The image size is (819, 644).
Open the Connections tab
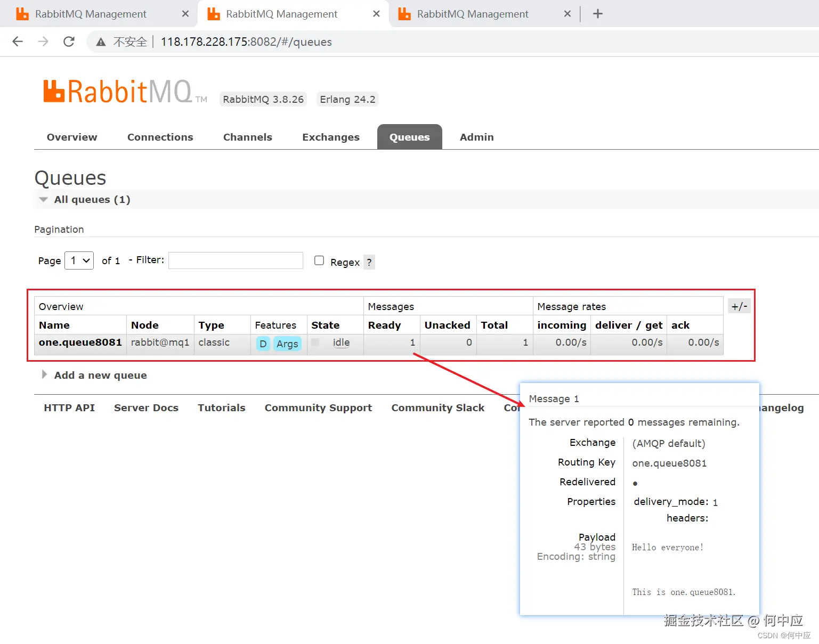[x=160, y=137]
